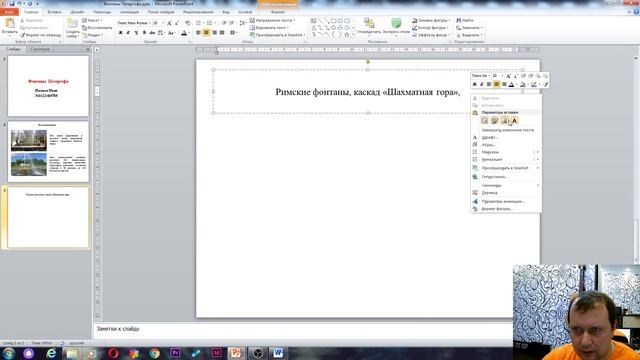Close the slide thumbnails pane
This screenshot has height=360, width=640.
pos(88,49)
